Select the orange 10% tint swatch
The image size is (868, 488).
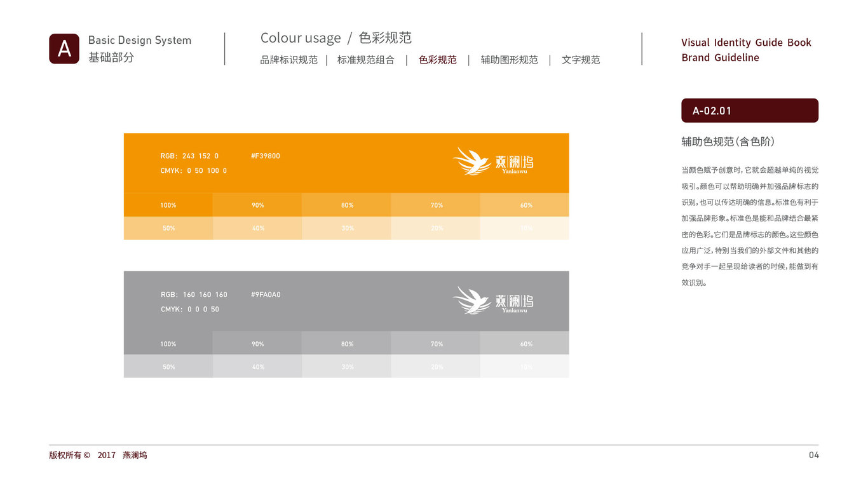[525, 228]
